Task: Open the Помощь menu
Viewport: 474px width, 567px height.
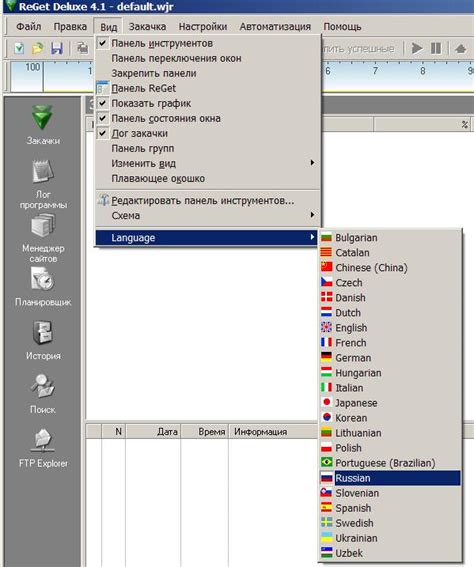Action: click(342, 27)
